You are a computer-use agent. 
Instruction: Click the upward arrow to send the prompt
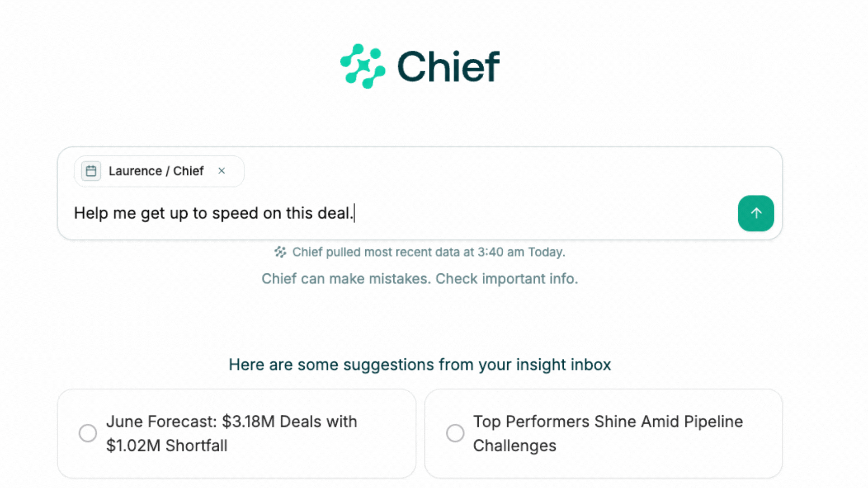tap(755, 213)
